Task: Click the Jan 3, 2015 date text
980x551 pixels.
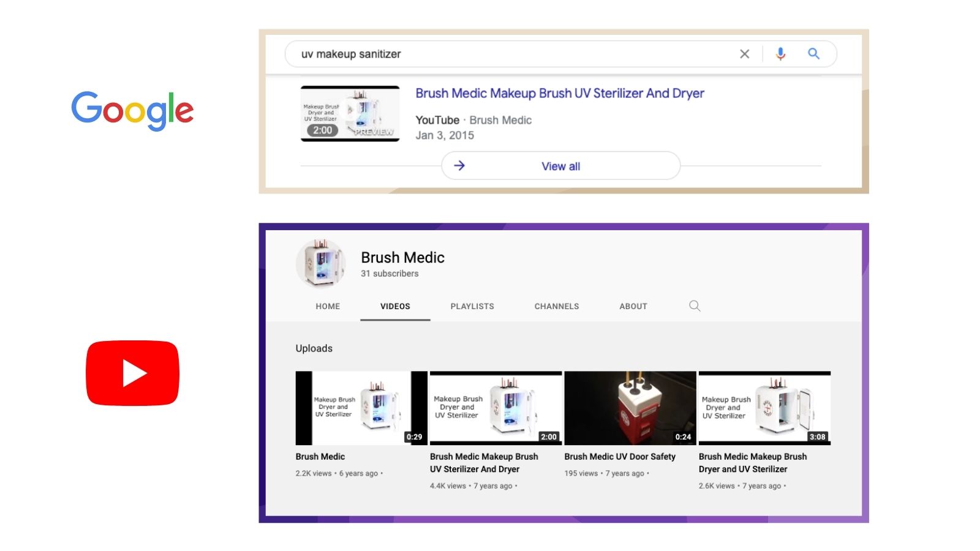Action: 445,135
